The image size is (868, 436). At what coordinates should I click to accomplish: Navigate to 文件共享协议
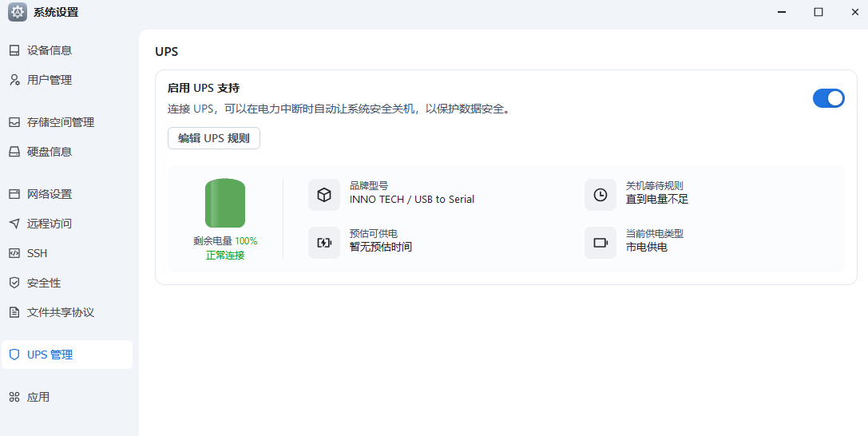click(x=67, y=312)
